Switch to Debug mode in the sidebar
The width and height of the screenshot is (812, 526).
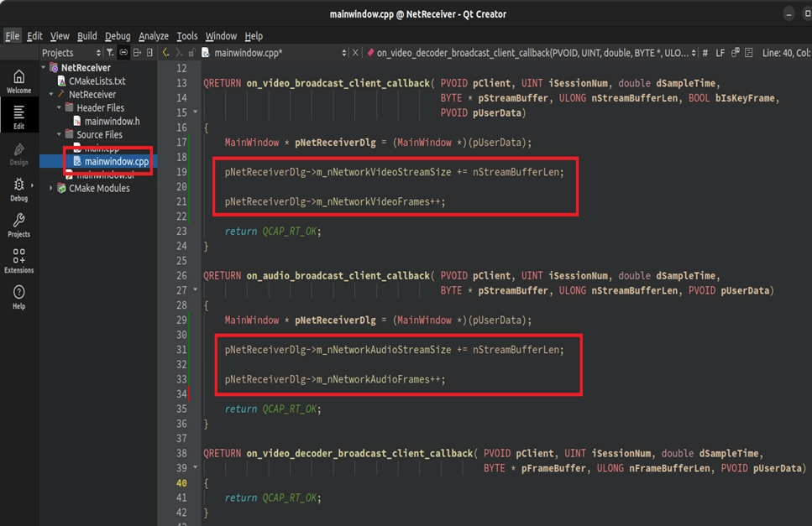[x=19, y=190]
